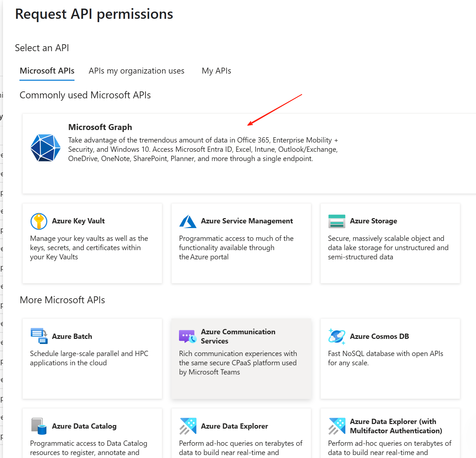Click the 'Request API permissions' title
Image resolution: width=476 pixels, height=458 pixels.
click(x=94, y=14)
